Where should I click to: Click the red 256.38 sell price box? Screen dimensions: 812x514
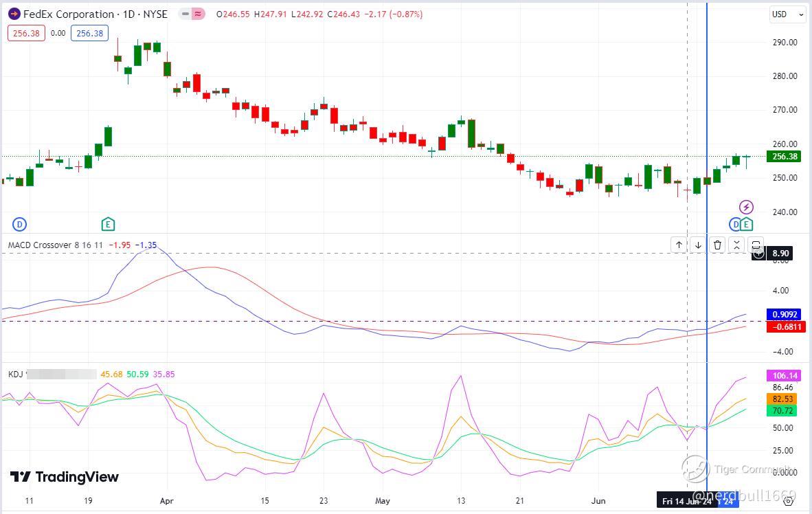point(26,33)
